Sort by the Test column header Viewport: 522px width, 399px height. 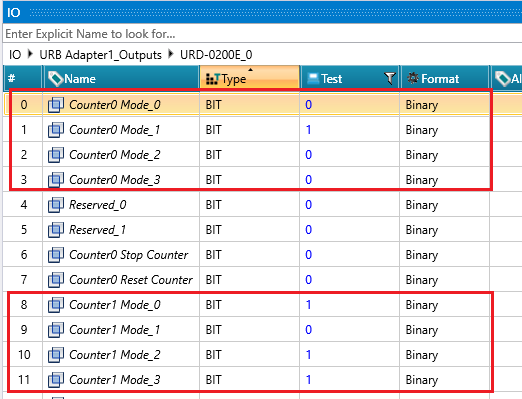[x=350, y=79]
